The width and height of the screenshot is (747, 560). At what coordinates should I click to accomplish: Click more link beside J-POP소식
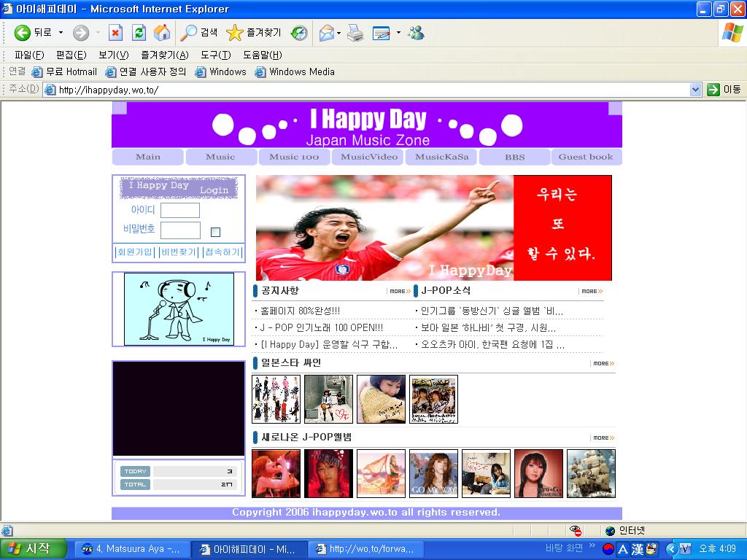click(x=591, y=291)
